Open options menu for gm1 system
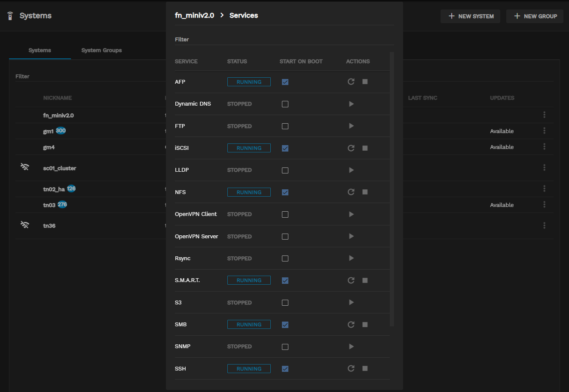 click(x=544, y=131)
